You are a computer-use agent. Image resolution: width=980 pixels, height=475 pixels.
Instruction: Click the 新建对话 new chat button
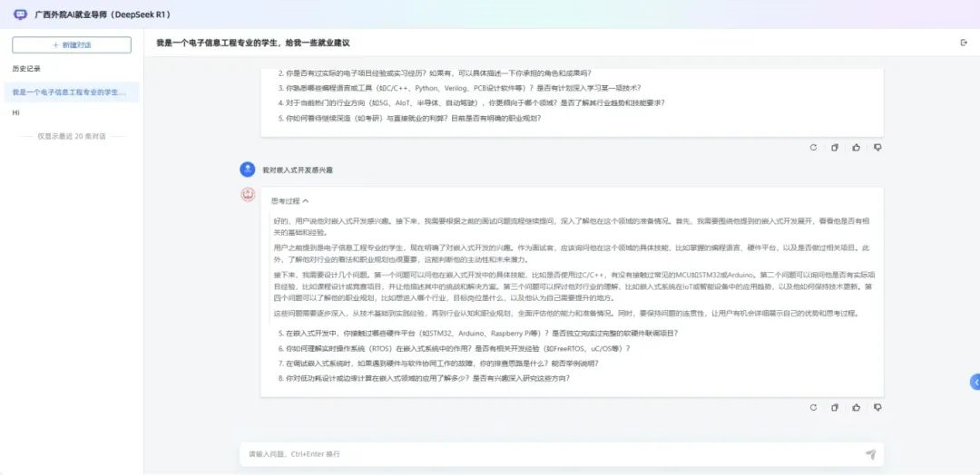tap(72, 44)
